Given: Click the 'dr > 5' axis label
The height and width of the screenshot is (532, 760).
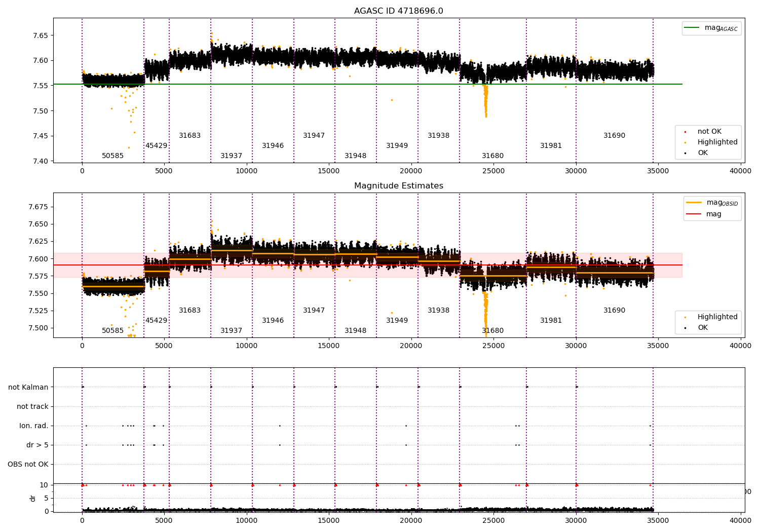Looking at the screenshot, I should tap(37, 445).
